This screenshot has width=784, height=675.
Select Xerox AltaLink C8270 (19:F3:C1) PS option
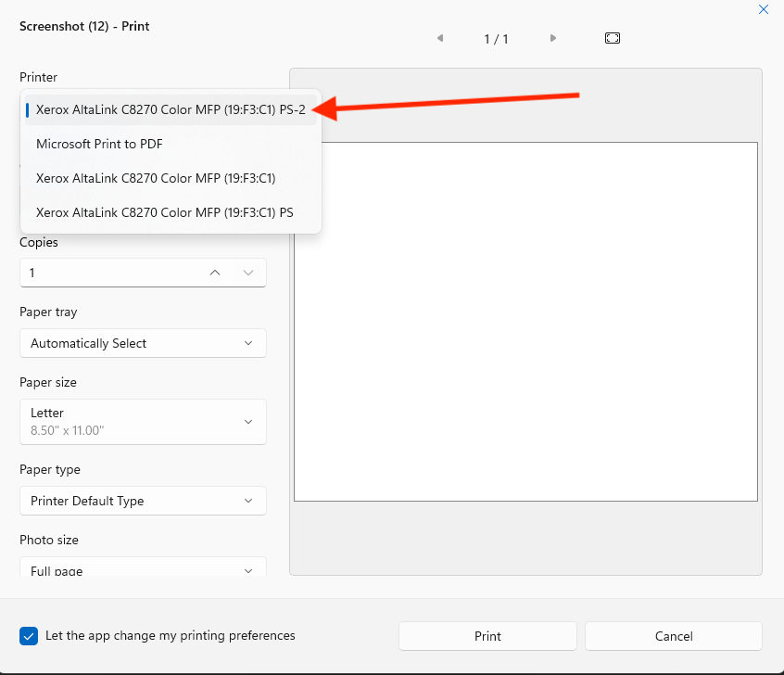[165, 212]
